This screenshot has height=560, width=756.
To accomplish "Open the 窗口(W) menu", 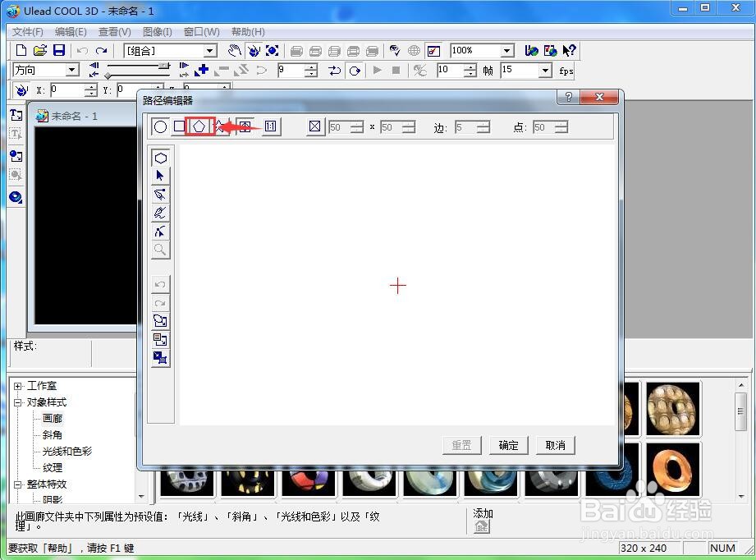I will click(202, 32).
